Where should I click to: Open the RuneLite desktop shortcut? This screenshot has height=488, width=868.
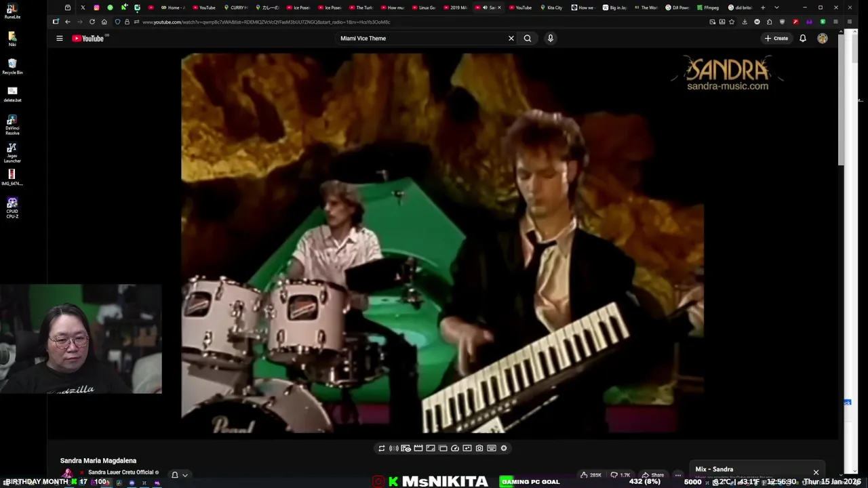click(12, 10)
